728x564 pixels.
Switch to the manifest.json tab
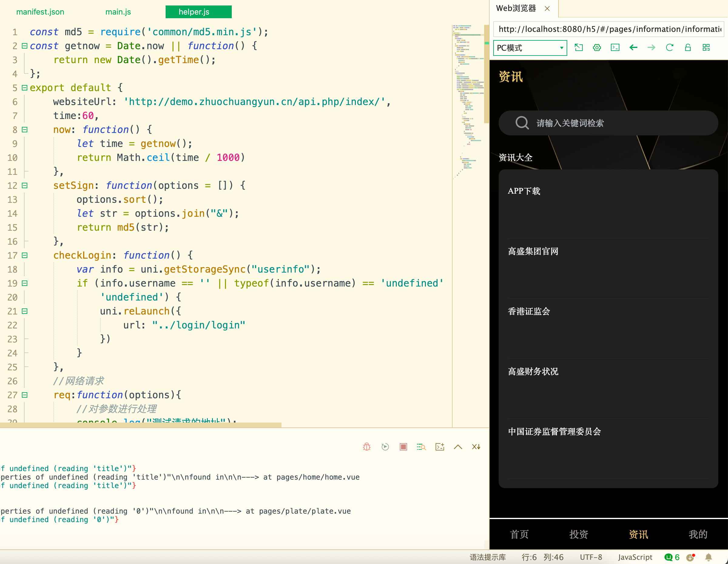click(40, 12)
